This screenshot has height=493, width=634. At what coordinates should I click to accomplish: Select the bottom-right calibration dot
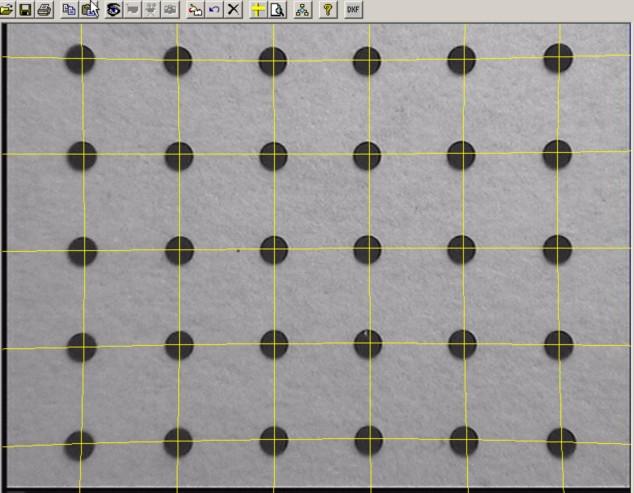tap(561, 442)
